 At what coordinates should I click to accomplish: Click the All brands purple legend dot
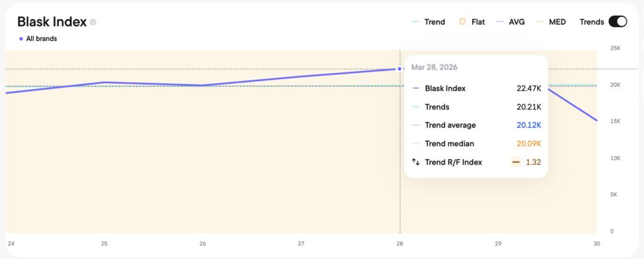(21, 39)
